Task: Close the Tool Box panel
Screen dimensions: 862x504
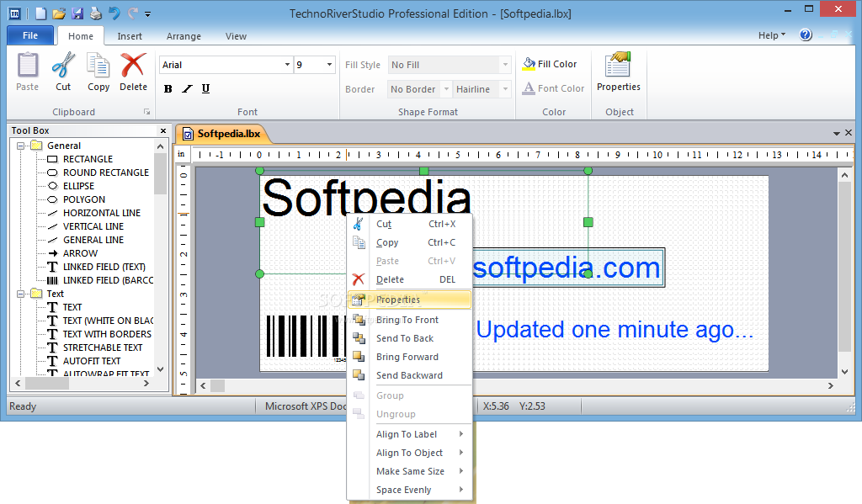Action: point(162,130)
